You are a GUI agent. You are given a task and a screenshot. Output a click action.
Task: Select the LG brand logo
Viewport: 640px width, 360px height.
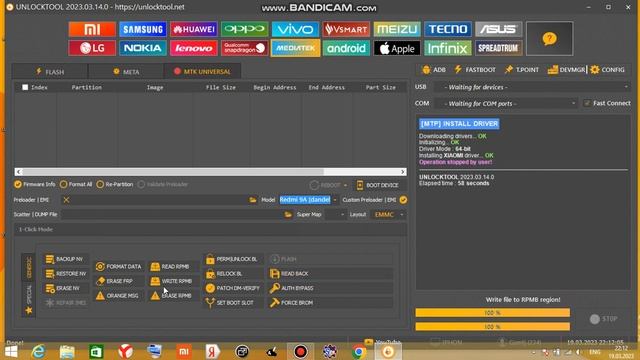[92, 48]
